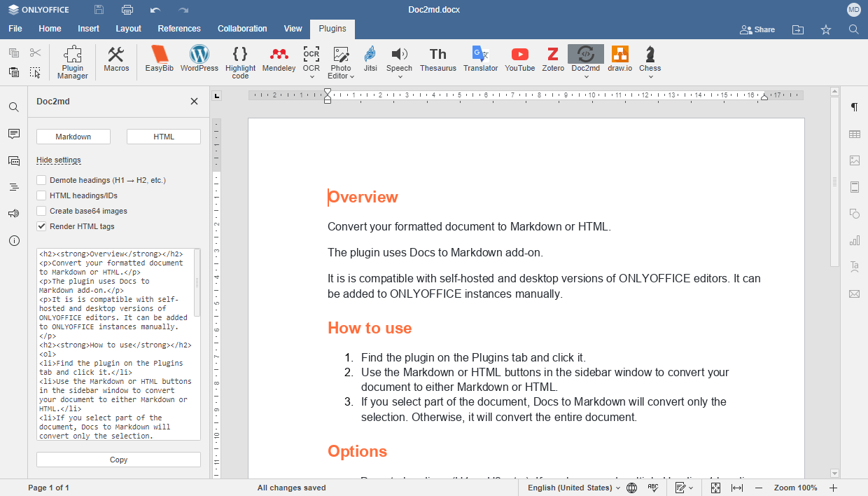Start the Jitsi plugin

[370, 59]
